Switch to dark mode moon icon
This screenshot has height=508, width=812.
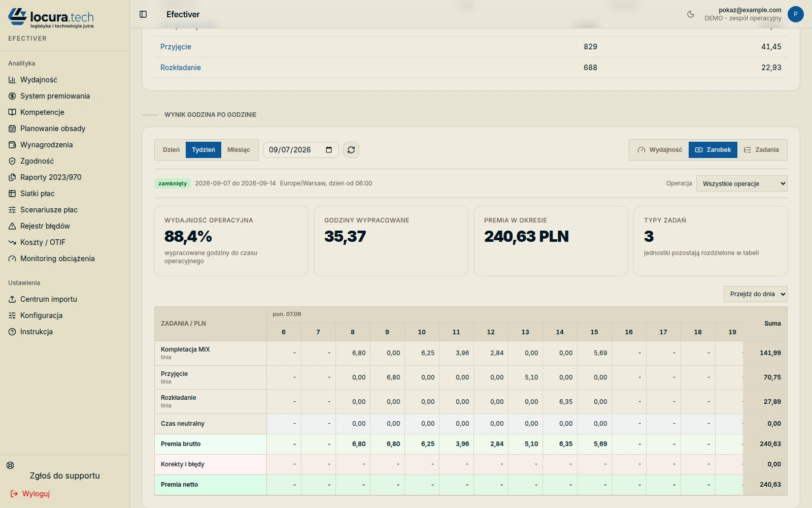pyautogui.click(x=691, y=14)
